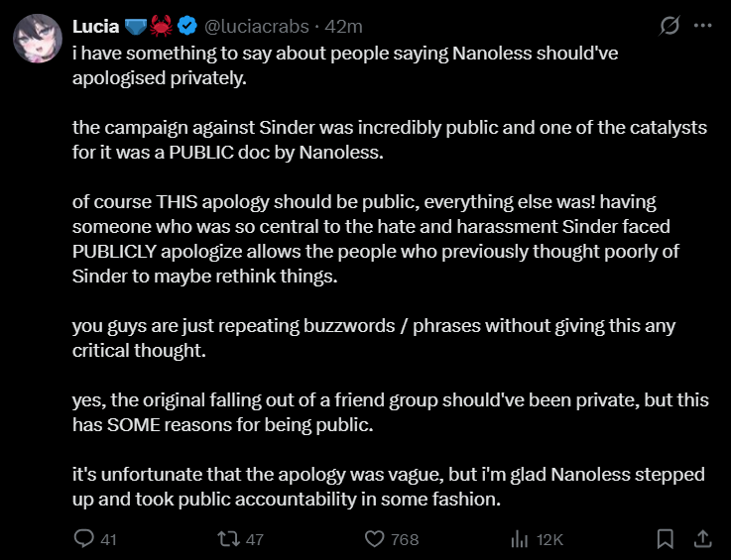Screen dimensions: 731x560
Task: Click the crab emoji next to Lucia
Action: (x=161, y=26)
